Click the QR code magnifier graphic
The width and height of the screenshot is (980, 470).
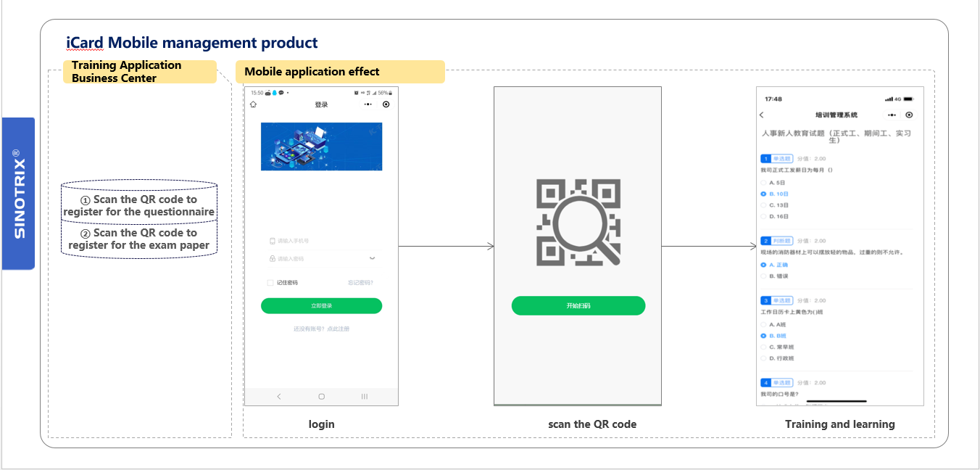[578, 223]
